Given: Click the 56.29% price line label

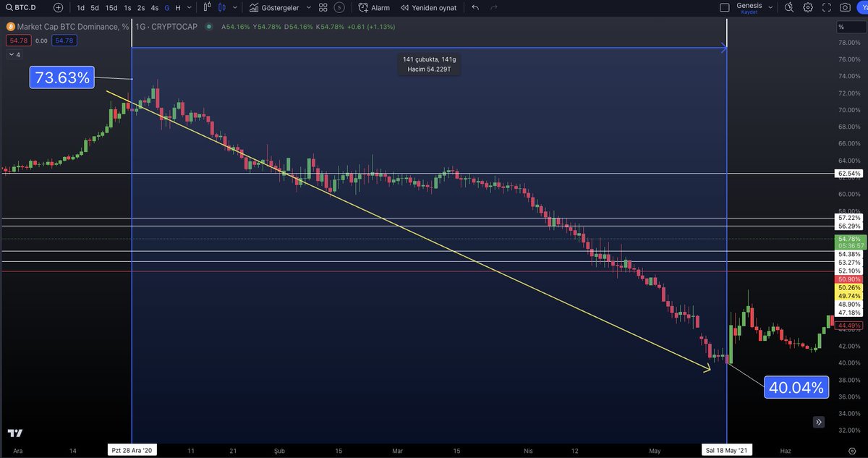Looking at the screenshot, I should coord(849,226).
